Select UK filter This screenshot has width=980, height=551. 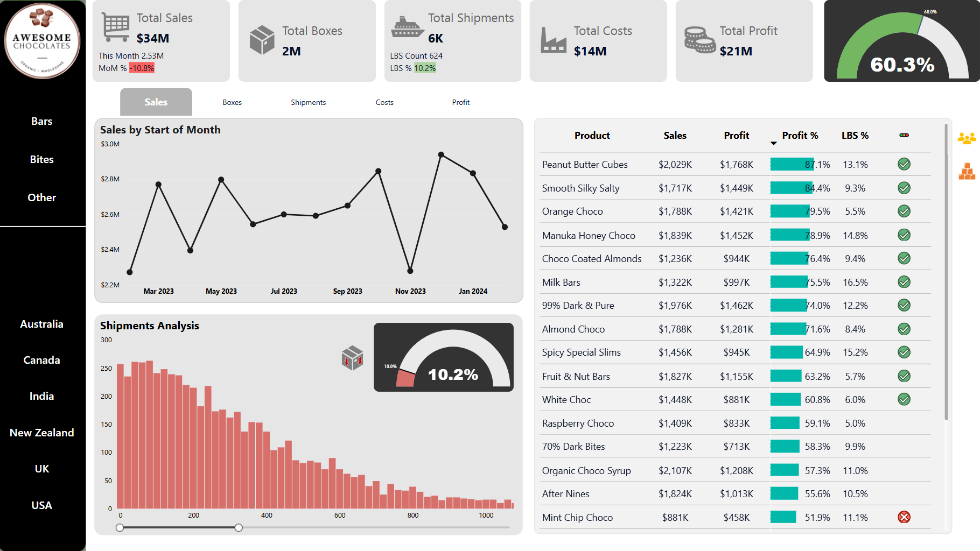pos(41,469)
